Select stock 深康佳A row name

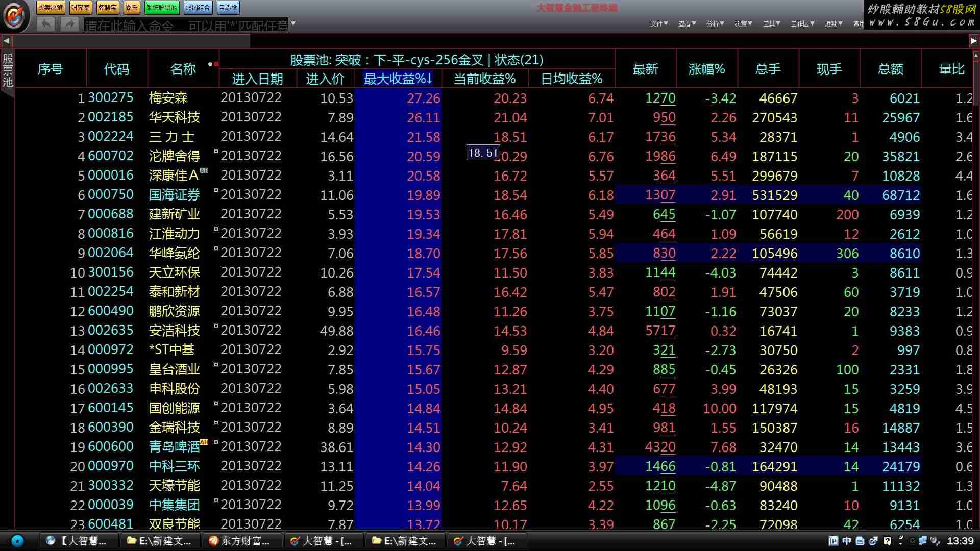tap(174, 175)
